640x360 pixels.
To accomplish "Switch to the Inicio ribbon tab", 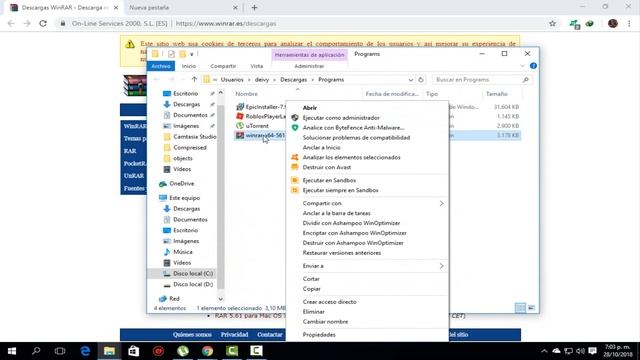I will (x=189, y=66).
